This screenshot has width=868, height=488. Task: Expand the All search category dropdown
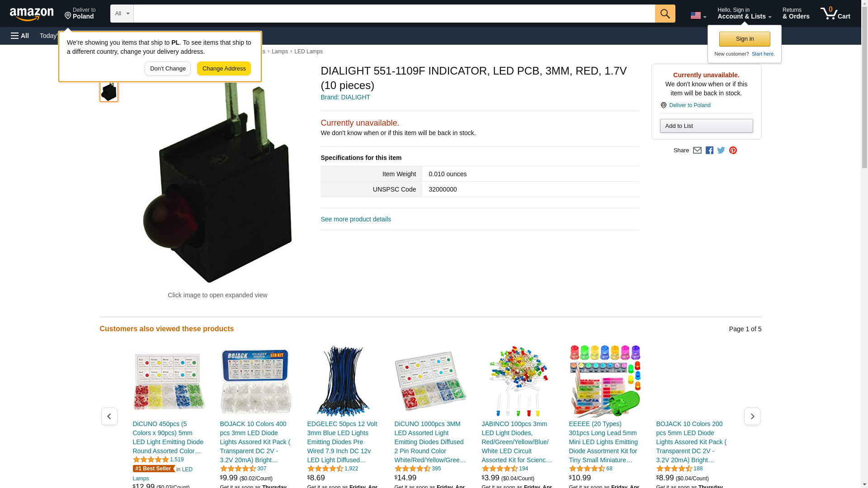pyautogui.click(x=122, y=14)
